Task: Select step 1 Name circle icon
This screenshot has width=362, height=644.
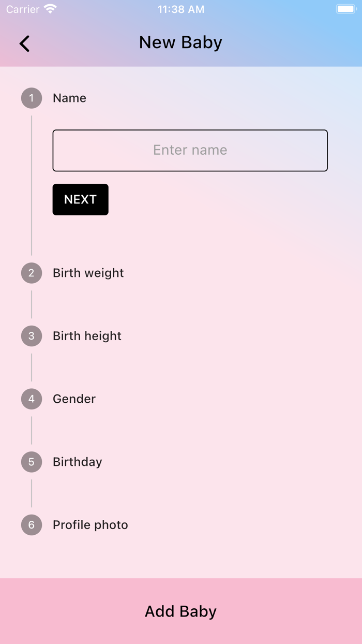Action: 31,98
